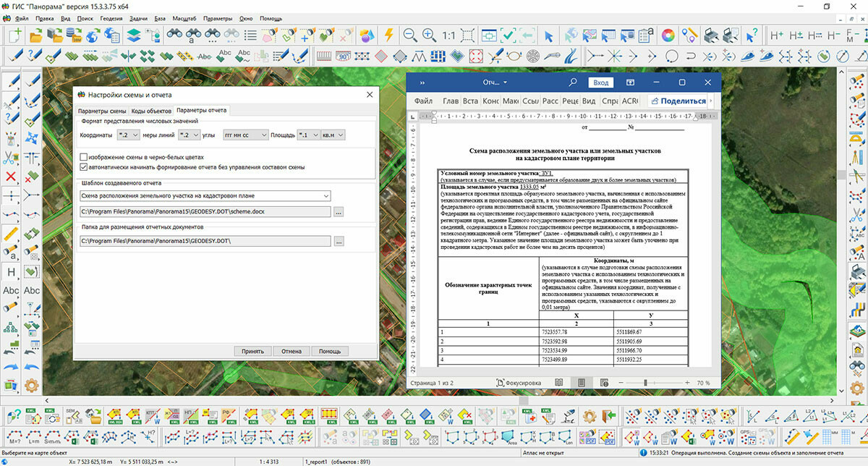The image size is (868, 466).
Task: Click the zoom out magnifier icon
Action: point(409,34)
